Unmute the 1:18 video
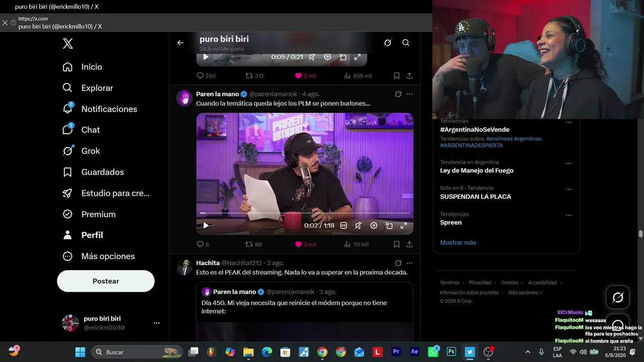The image size is (644, 362). click(x=358, y=226)
